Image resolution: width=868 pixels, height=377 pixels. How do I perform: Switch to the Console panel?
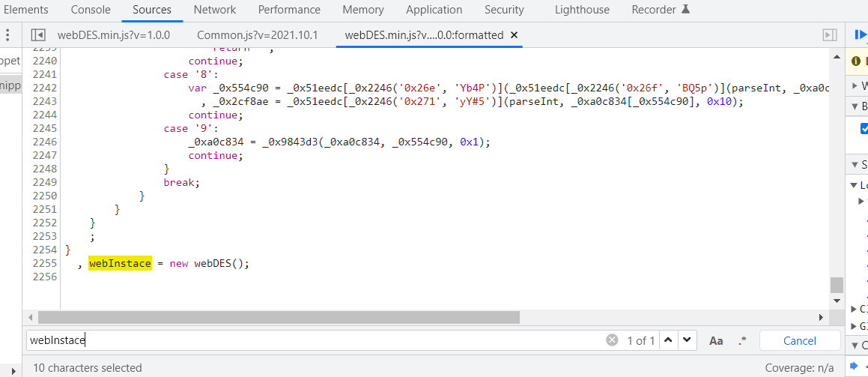point(91,10)
